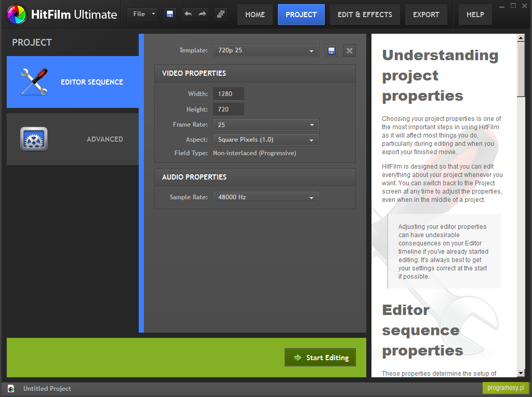Delete the template with the X icon
This screenshot has height=397, width=532.
(349, 51)
